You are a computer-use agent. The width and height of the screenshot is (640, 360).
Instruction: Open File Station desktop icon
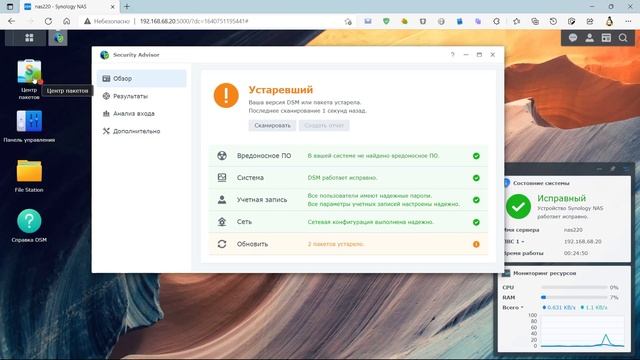pos(29,171)
